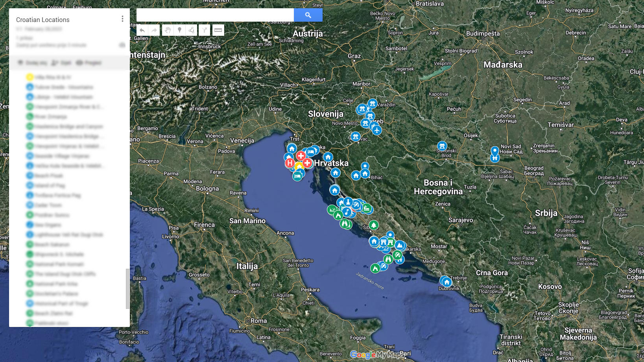Click the blue mountain marker near Makarska

click(400, 246)
